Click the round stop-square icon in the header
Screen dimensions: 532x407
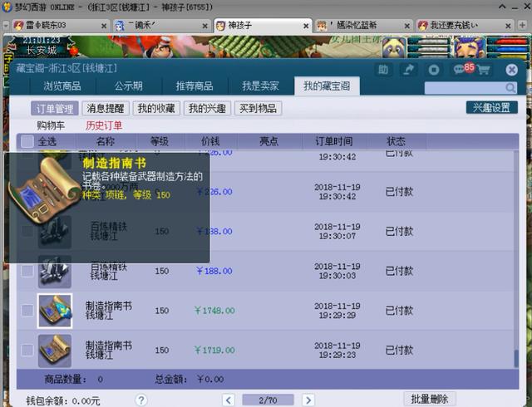434,70
